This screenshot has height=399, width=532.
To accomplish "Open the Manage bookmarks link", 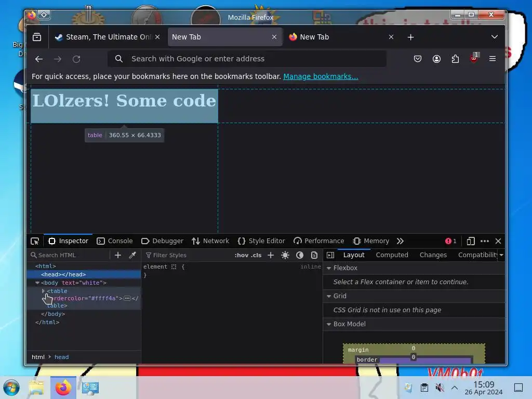I will point(321,76).
